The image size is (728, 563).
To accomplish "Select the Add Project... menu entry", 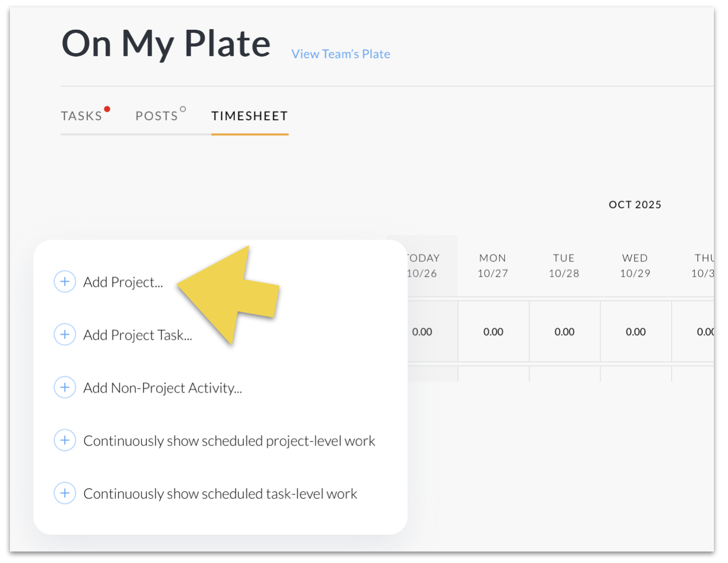I will pyautogui.click(x=123, y=282).
